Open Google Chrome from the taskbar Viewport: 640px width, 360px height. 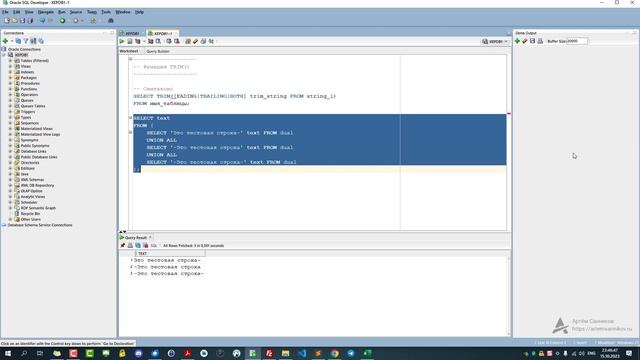pyautogui.click(x=335, y=353)
